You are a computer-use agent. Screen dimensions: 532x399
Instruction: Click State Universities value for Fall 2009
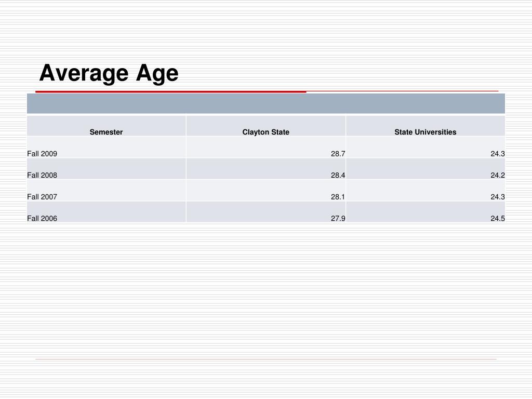pos(498,154)
